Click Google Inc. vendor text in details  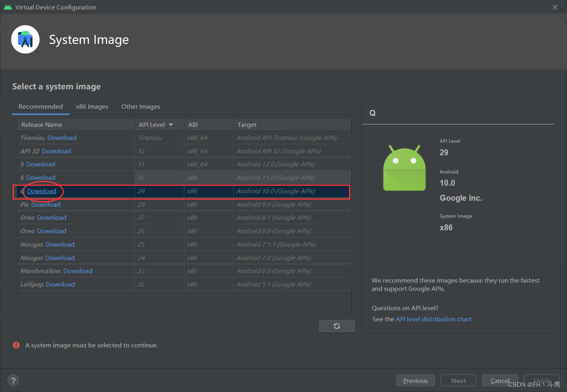(461, 198)
